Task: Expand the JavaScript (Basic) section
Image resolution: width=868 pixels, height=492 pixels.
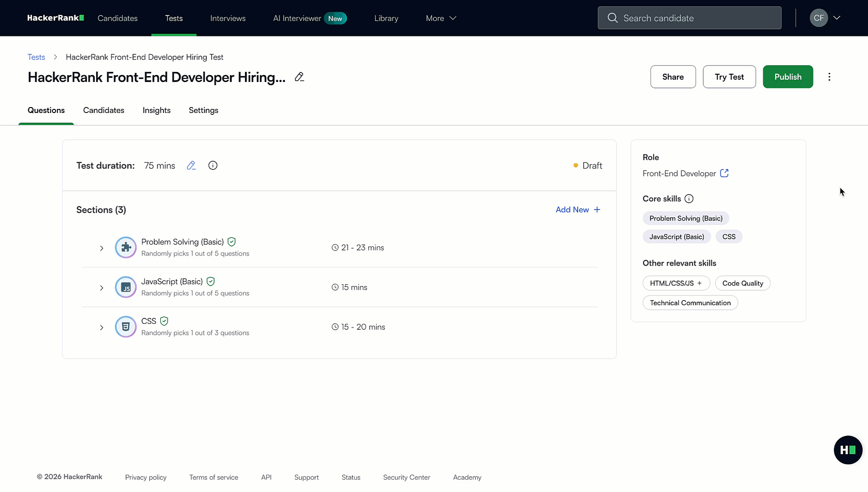Action: pyautogui.click(x=101, y=288)
